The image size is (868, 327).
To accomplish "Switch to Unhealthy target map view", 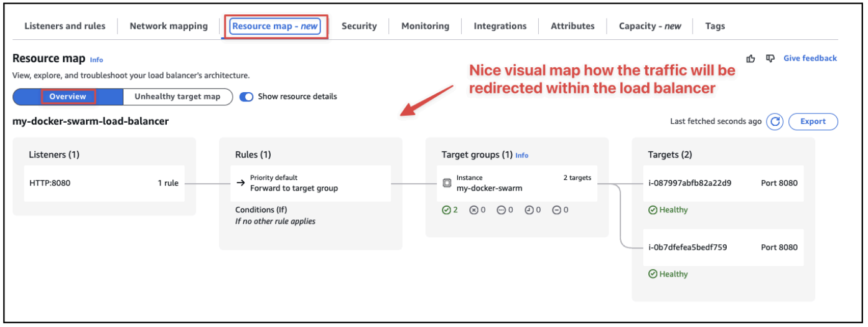I will coord(177,97).
